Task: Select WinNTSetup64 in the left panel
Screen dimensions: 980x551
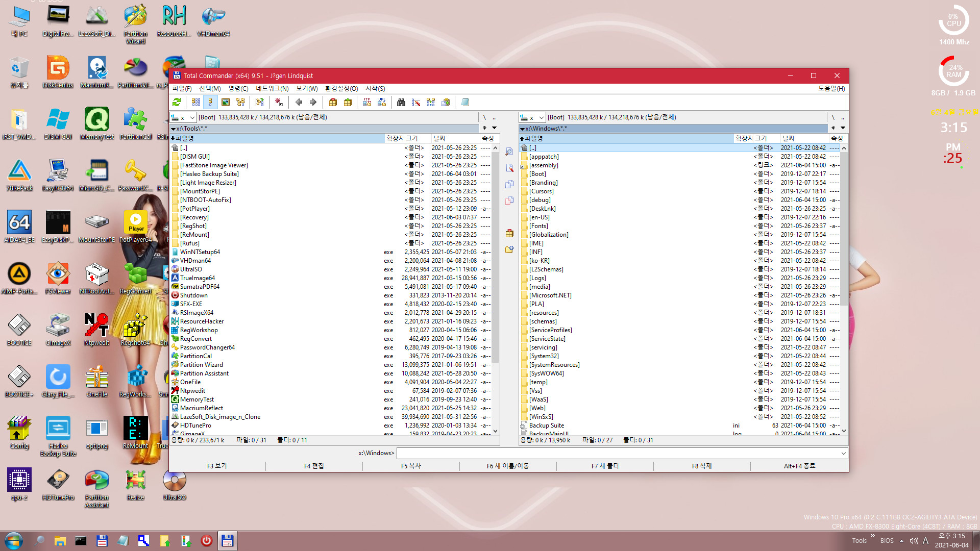Action: [x=200, y=252]
